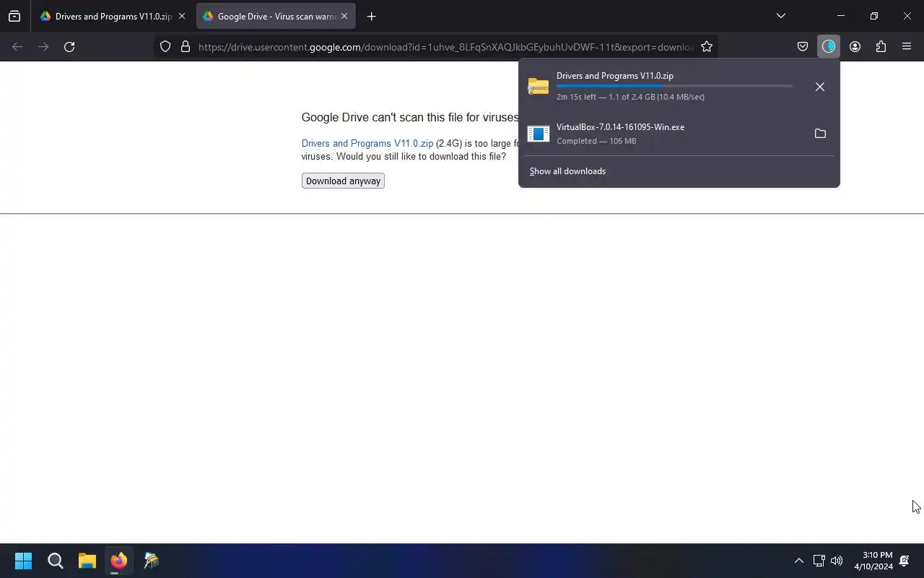This screenshot has height=578, width=924.
Task: Click VirtualBox exe file icon in downloads
Action: point(539,134)
